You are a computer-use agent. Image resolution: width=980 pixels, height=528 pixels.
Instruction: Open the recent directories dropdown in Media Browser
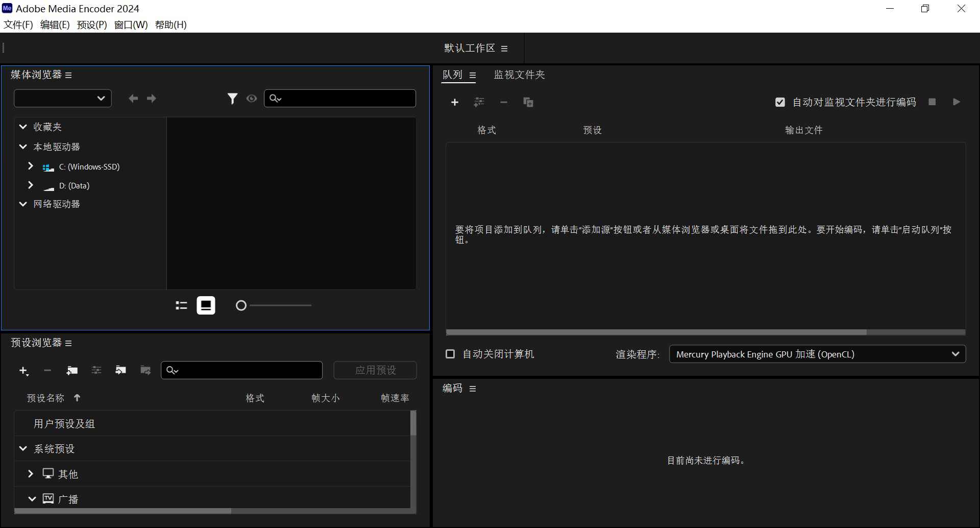63,98
